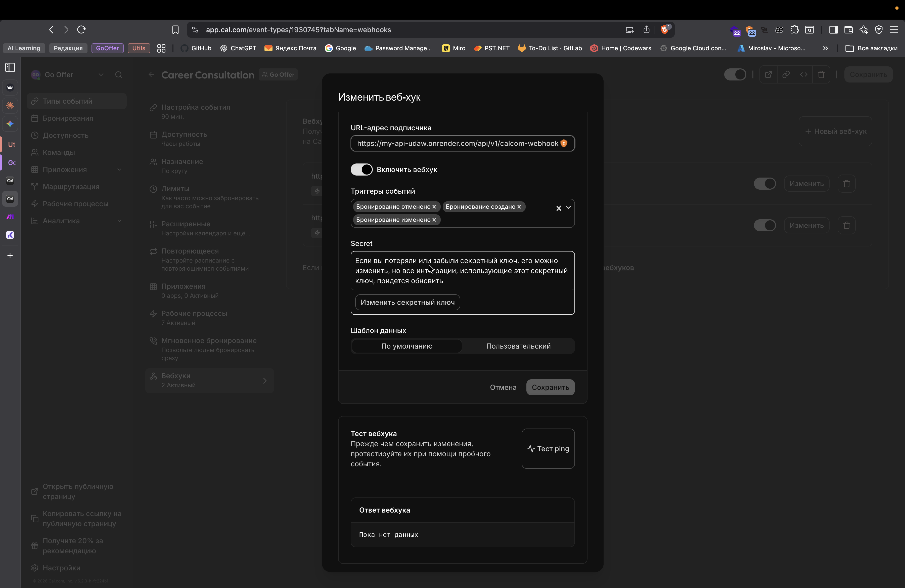Open the Go Offer team switcher dropdown
The height and width of the screenshot is (588, 905).
click(x=101, y=75)
